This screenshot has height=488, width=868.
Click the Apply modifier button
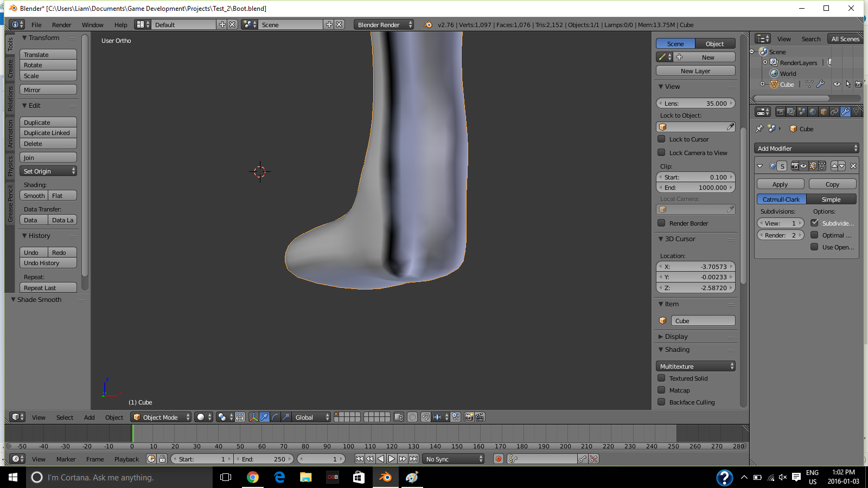tap(780, 184)
